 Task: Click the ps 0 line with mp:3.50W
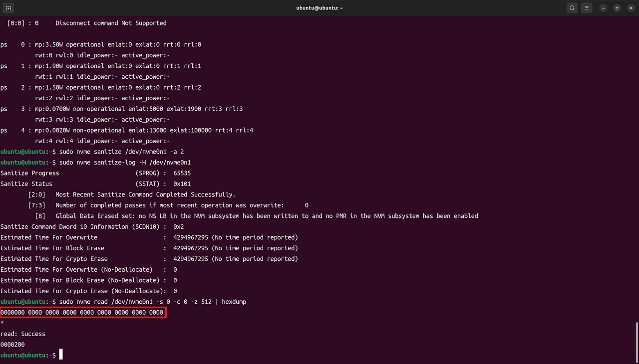[101, 44]
